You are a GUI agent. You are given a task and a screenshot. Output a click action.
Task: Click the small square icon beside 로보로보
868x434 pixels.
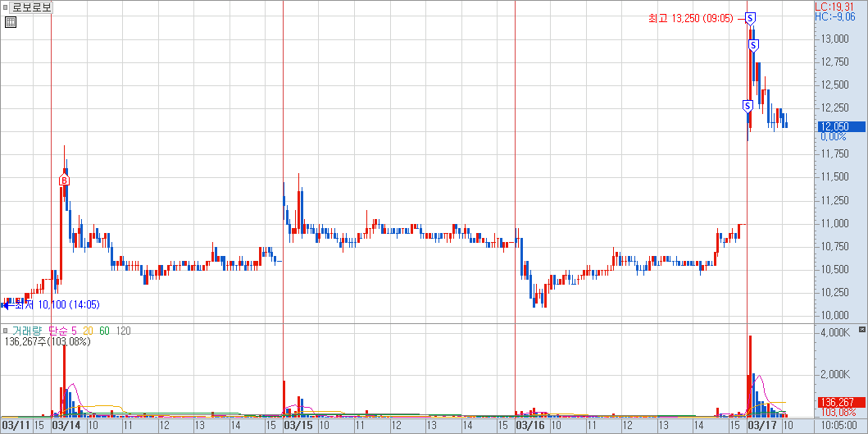click(x=6, y=8)
